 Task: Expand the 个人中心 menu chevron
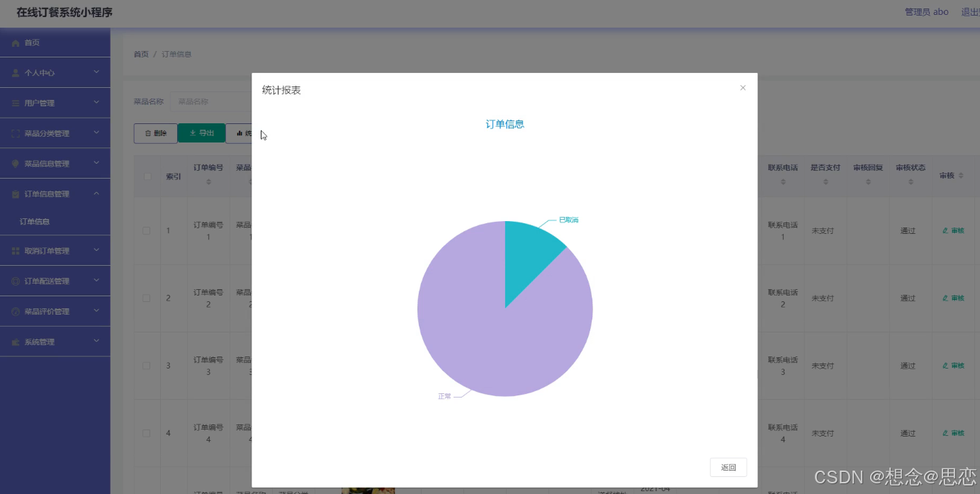pyautogui.click(x=96, y=72)
